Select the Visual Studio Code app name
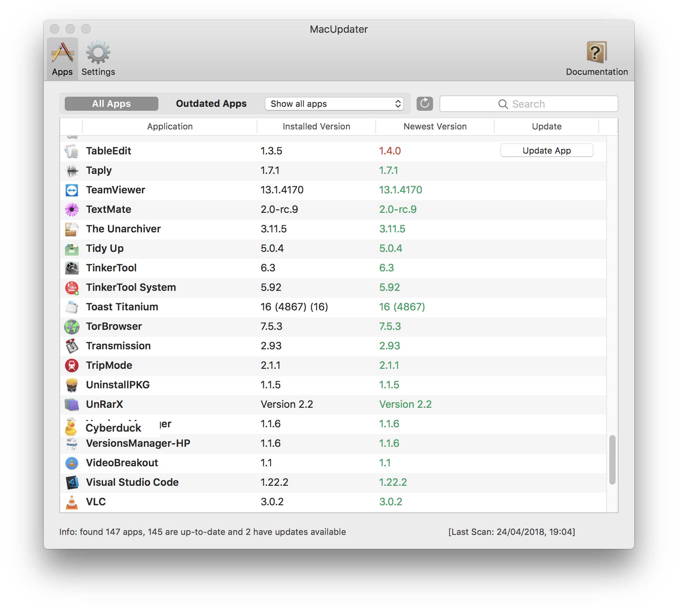The image size is (678, 616). 132,482
